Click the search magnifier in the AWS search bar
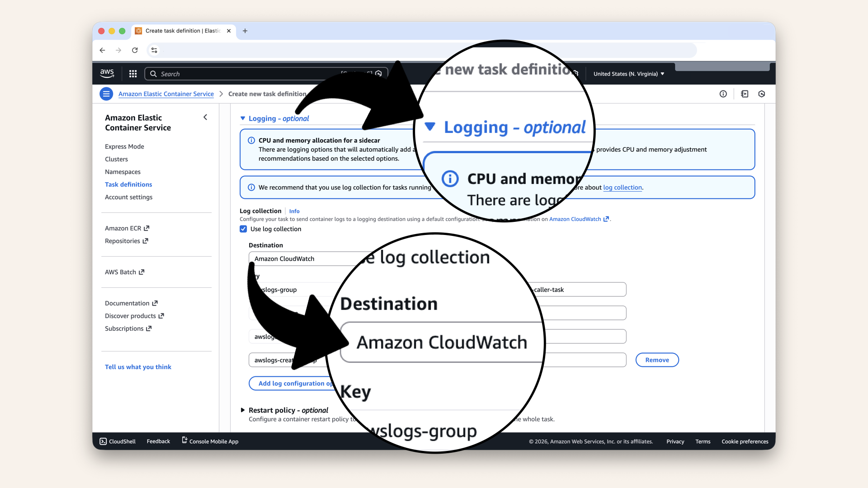 [x=153, y=74]
